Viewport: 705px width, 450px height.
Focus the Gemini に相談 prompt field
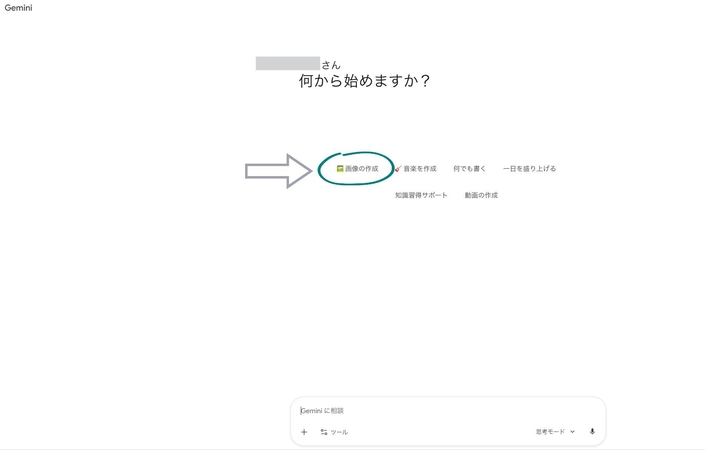pyautogui.click(x=448, y=410)
